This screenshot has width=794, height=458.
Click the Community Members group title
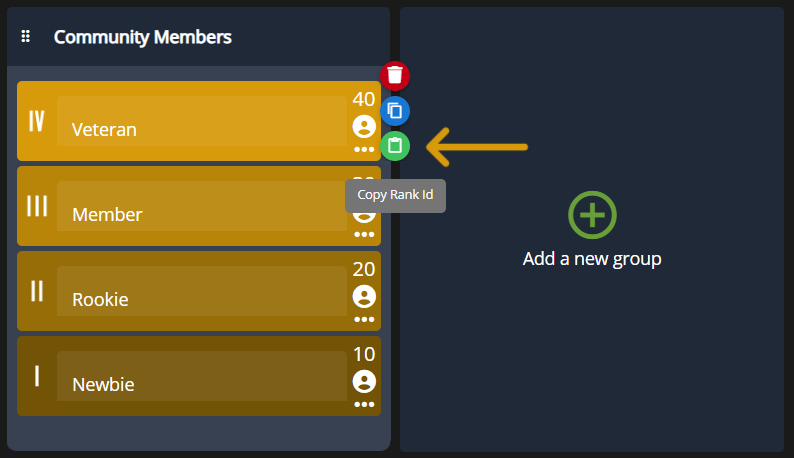143,37
